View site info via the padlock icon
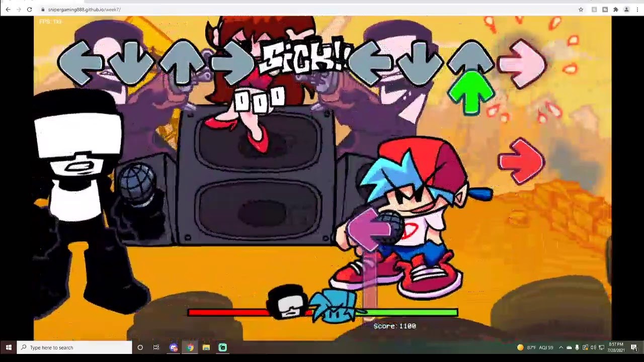This screenshot has width=644, height=362. [43, 10]
